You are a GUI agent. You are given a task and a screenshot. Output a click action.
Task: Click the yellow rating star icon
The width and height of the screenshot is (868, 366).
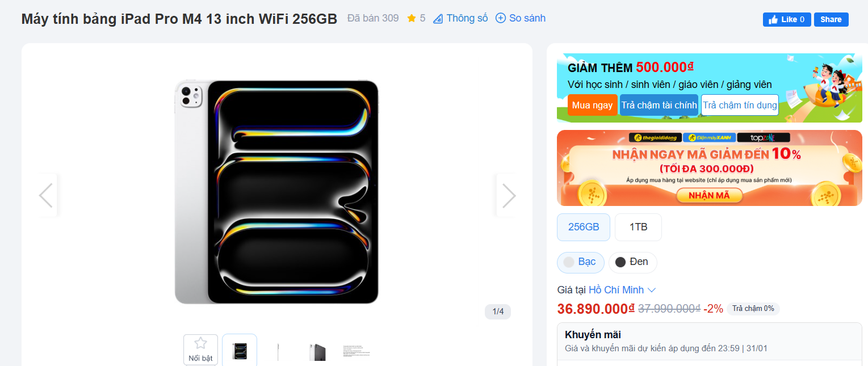(x=412, y=18)
